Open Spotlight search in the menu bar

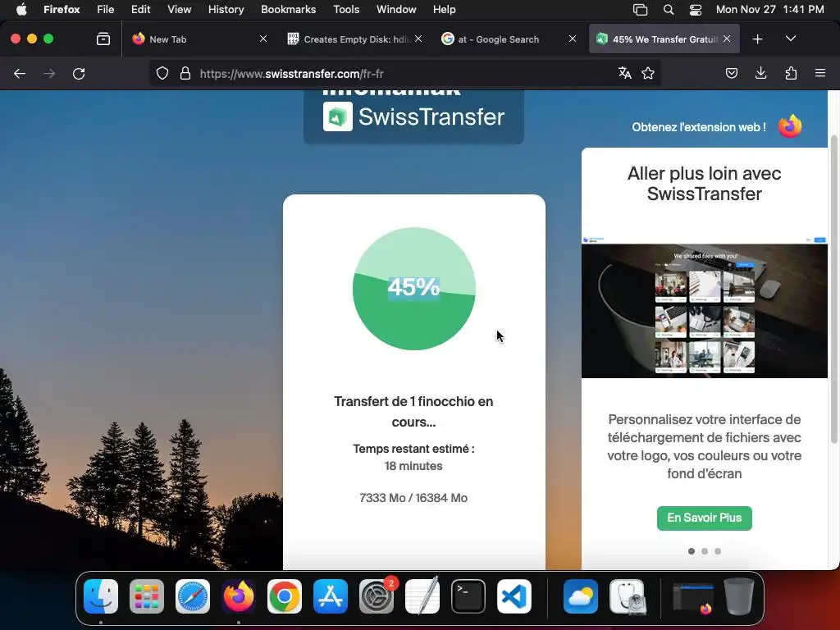pyautogui.click(x=668, y=10)
